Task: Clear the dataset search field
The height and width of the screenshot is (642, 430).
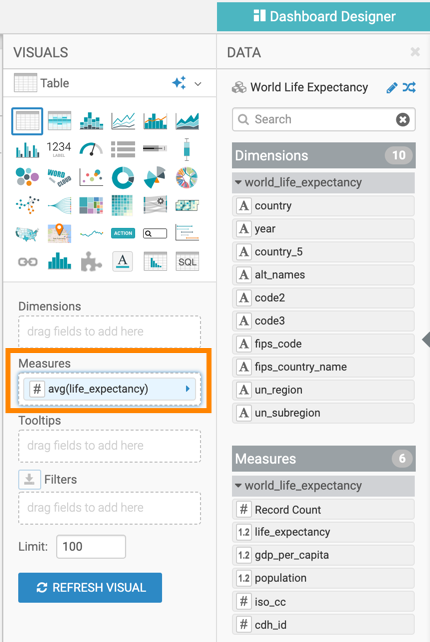Action: [403, 120]
